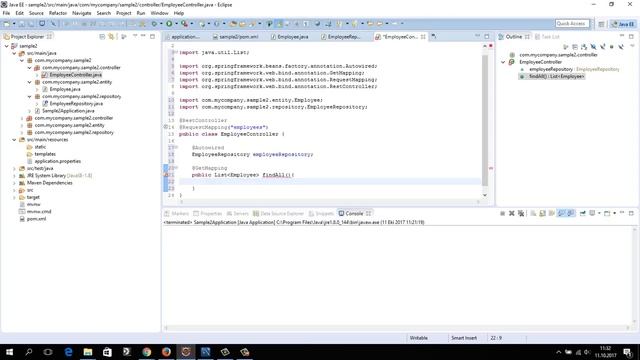Open the Outline view menu arrow
The width and height of the screenshot is (640, 360).
632,46
